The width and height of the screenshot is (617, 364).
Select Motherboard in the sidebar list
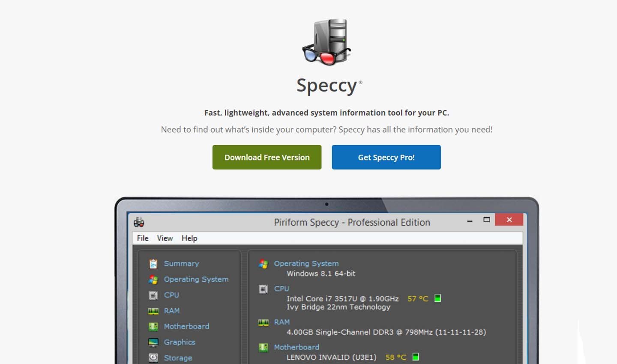pos(186,326)
